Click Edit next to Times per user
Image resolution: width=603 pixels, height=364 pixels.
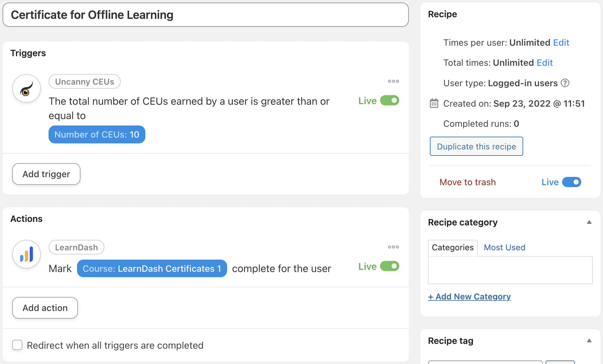(561, 42)
